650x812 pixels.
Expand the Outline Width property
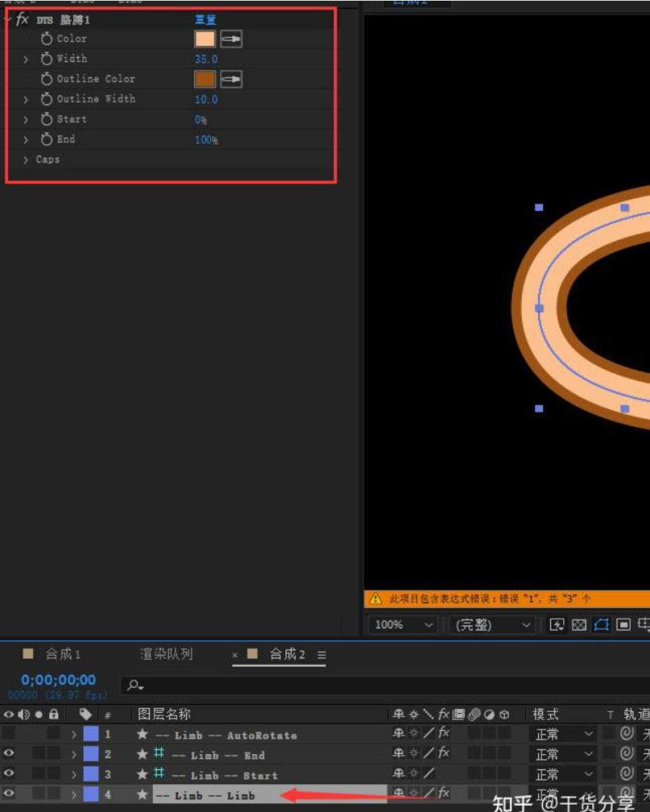(x=25, y=99)
